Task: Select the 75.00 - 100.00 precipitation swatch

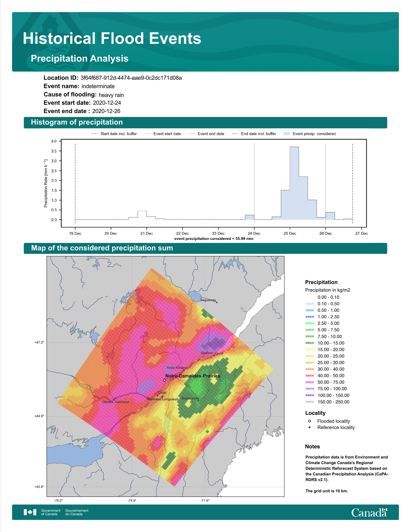Action: (x=310, y=389)
